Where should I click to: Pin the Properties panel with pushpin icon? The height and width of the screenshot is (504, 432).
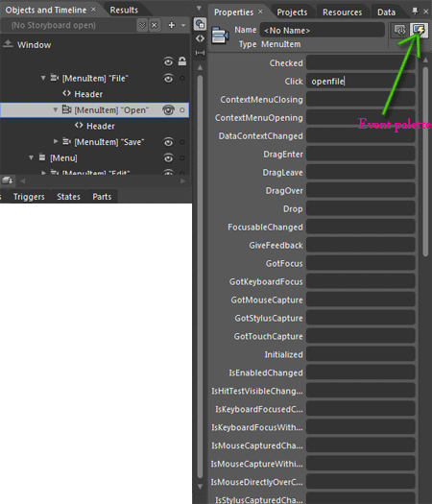click(415, 12)
